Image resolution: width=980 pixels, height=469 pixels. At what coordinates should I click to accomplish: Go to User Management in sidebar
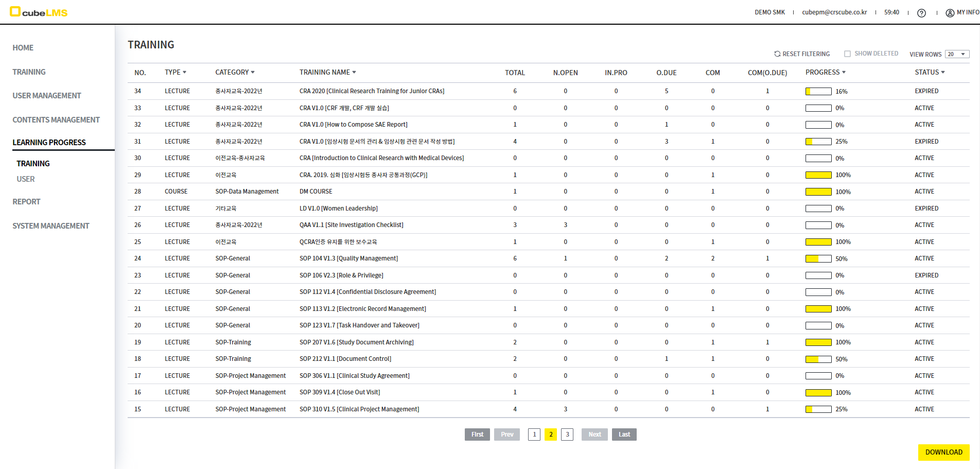click(47, 96)
